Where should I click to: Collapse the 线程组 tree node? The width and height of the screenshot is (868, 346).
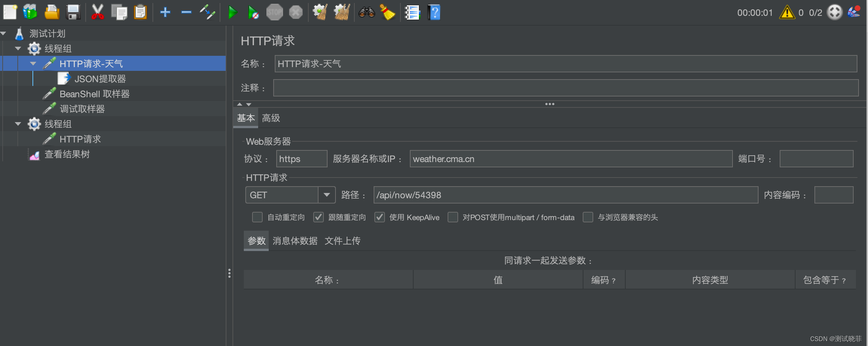pos(17,48)
